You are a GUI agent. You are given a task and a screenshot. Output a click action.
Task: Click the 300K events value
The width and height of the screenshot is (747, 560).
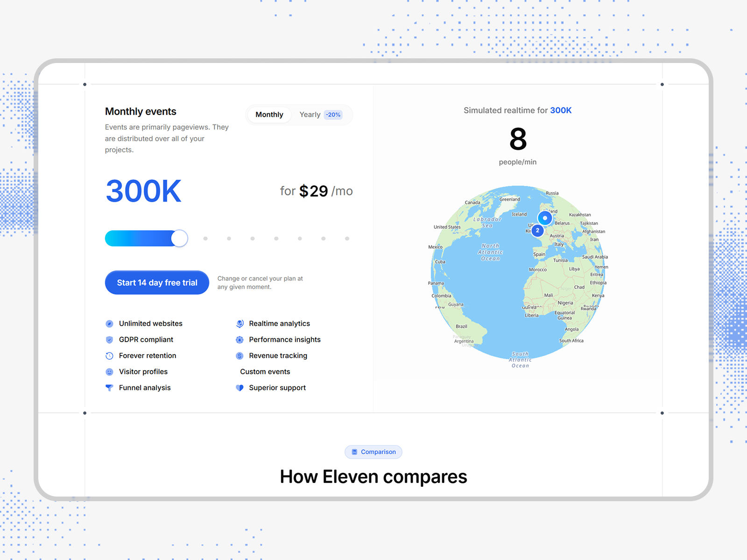click(143, 191)
